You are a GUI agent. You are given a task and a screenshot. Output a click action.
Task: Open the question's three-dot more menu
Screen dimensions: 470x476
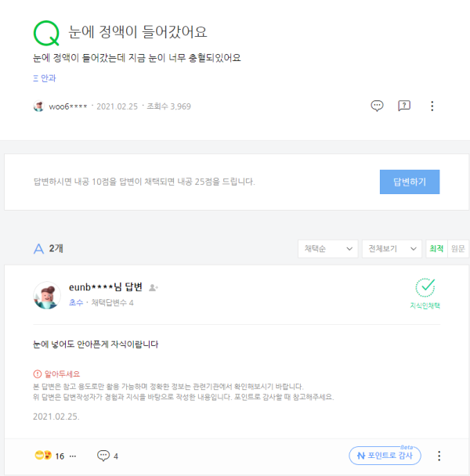432,106
